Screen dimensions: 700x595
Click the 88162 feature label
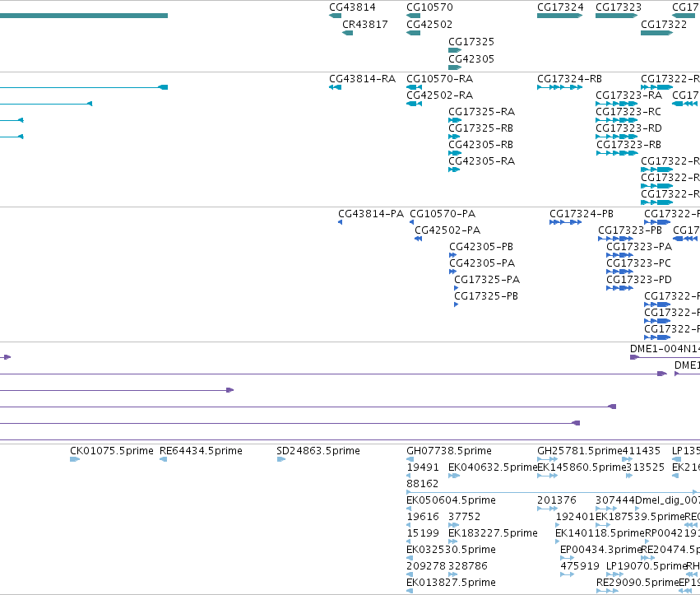pos(422,484)
